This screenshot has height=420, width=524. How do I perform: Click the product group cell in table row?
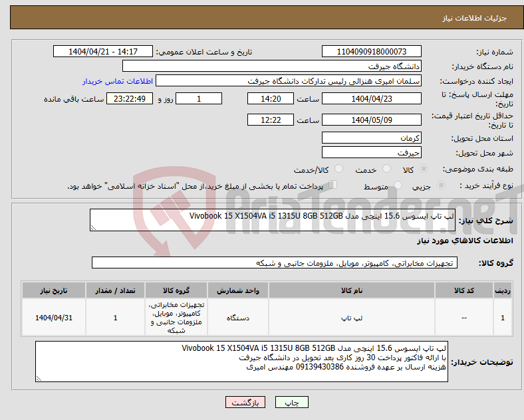coord(176,318)
